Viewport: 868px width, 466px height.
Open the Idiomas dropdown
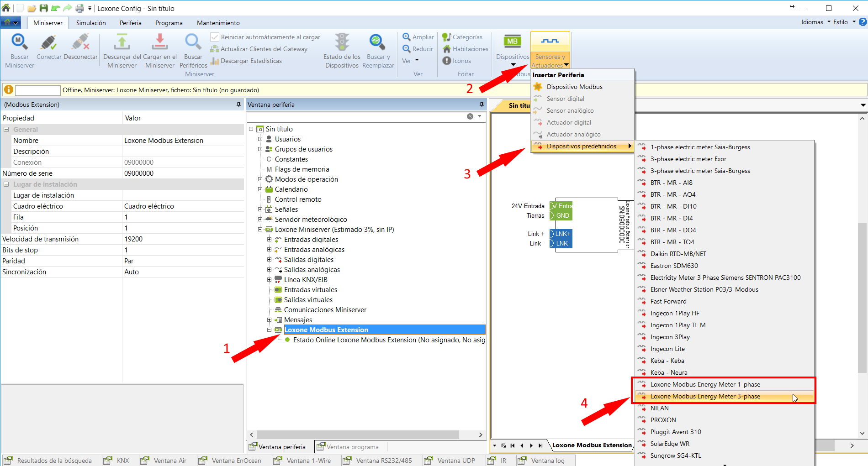coord(815,22)
